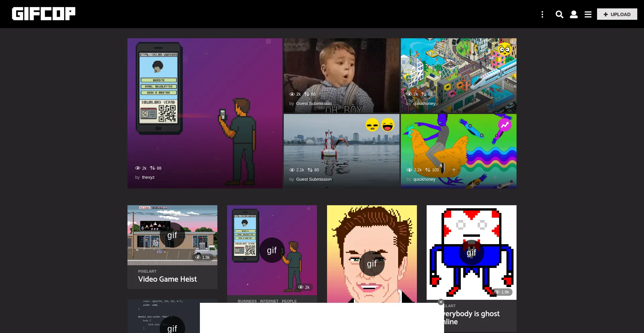Open quickhoney author link on city GIF
The height and width of the screenshot is (333, 644).
point(424,104)
